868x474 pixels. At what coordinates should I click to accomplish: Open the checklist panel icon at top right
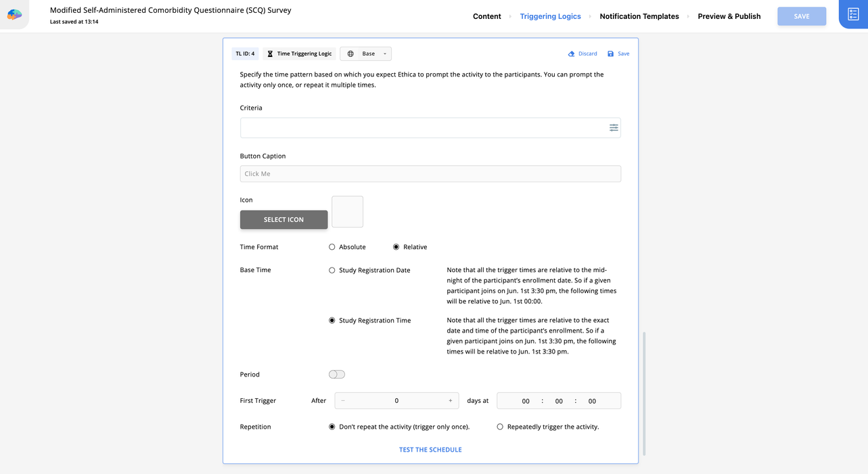(x=852, y=14)
